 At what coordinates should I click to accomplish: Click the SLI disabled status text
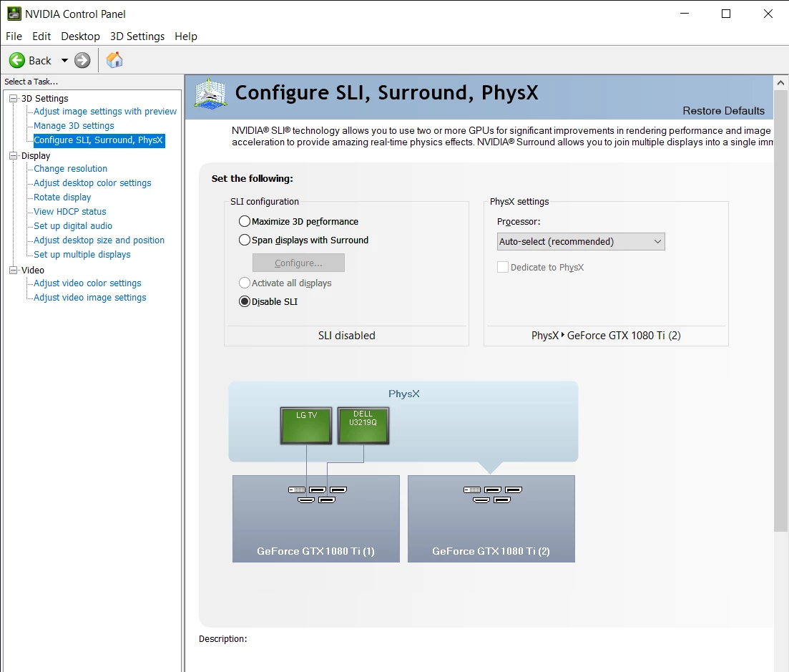tap(347, 336)
